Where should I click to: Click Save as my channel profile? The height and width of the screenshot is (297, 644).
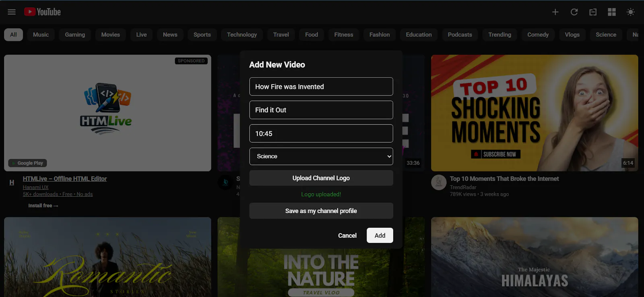pyautogui.click(x=321, y=211)
